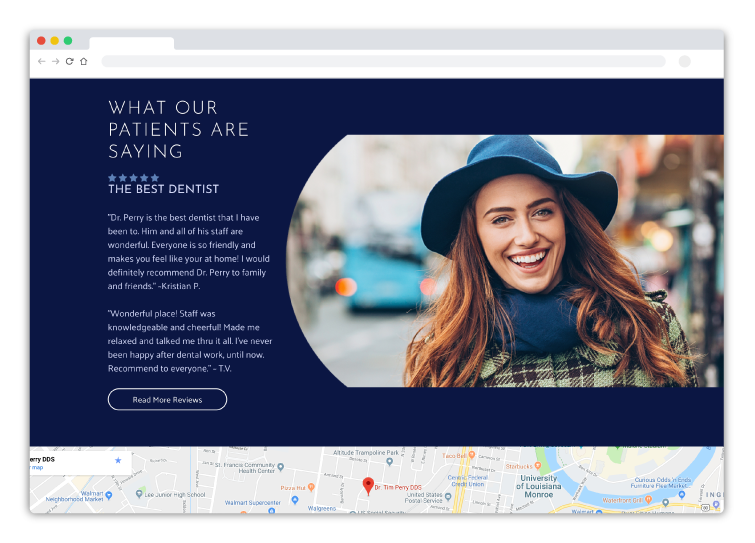Click the browser forward arrow
The image size is (755, 543).
pyautogui.click(x=55, y=61)
